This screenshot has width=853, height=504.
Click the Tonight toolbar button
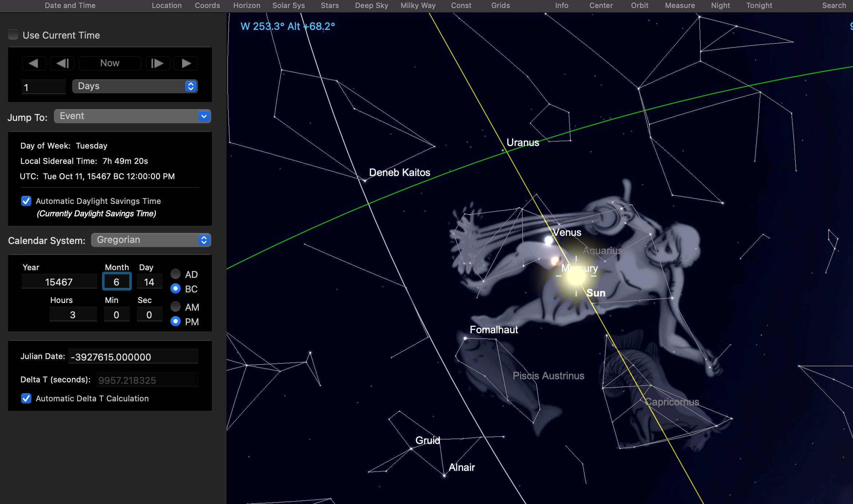(x=759, y=5)
